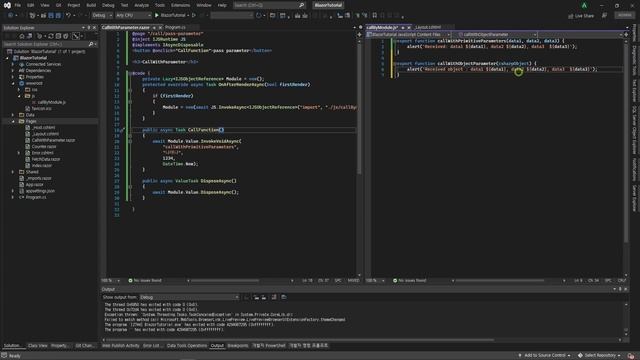Click Start Without Debugging outline arrow icon
640x360 pixels.
pos(194,16)
